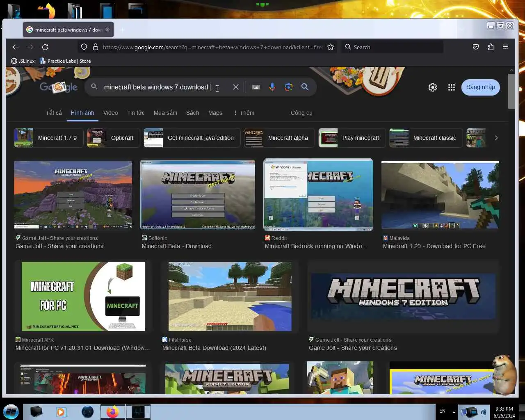Select the Hình ảnh tab
Screen dimensions: 525x420
click(x=82, y=113)
